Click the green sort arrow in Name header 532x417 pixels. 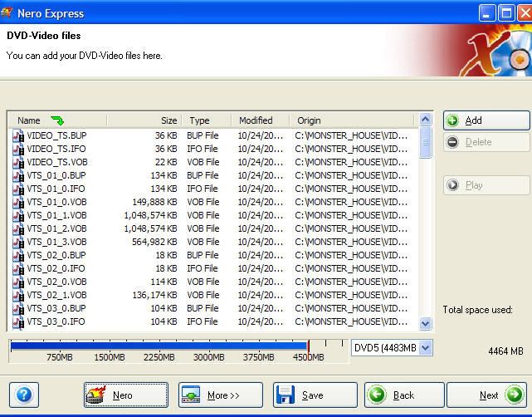point(57,120)
